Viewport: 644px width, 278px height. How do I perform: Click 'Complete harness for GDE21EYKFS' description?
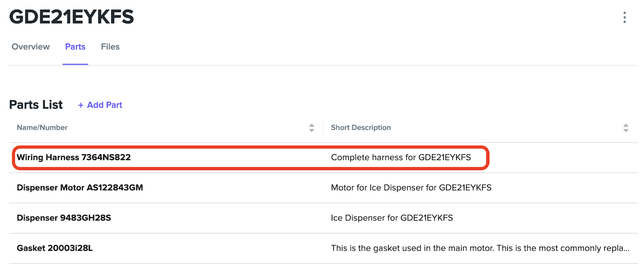pos(401,157)
